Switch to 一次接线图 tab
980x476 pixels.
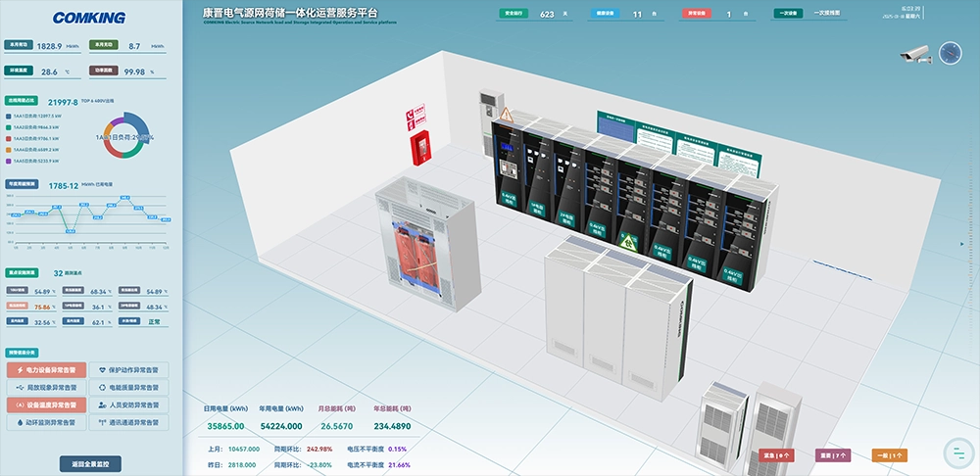(x=827, y=13)
